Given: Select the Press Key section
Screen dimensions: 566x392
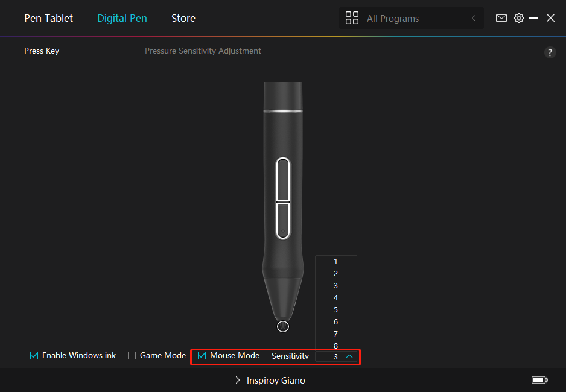Looking at the screenshot, I should [42, 51].
